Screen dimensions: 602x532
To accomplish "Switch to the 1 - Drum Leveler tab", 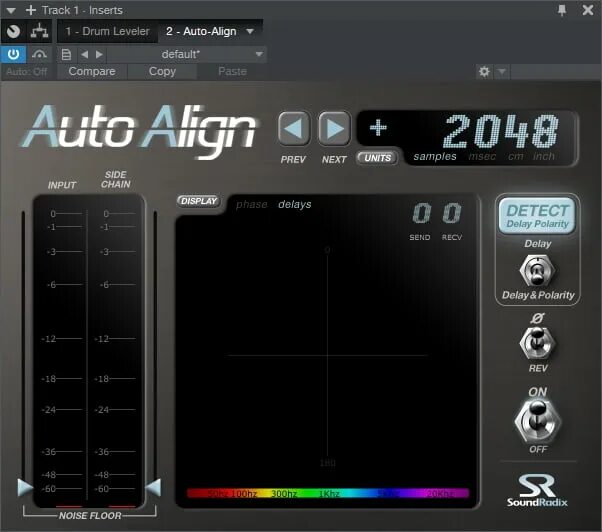I will tap(107, 31).
